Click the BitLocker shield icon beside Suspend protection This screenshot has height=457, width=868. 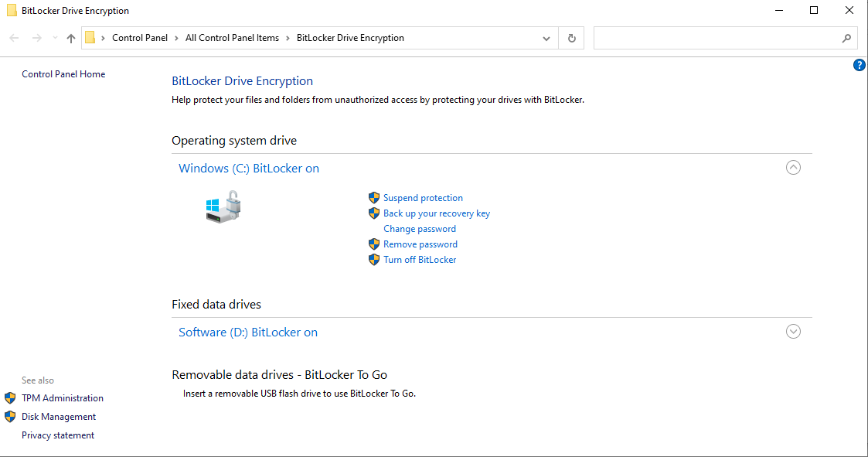click(374, 198)
